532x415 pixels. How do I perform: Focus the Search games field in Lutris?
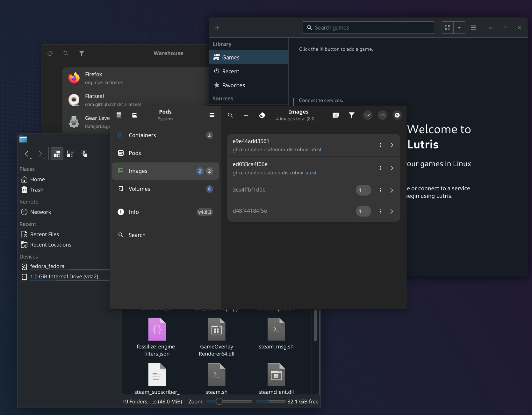coord(368,28)
